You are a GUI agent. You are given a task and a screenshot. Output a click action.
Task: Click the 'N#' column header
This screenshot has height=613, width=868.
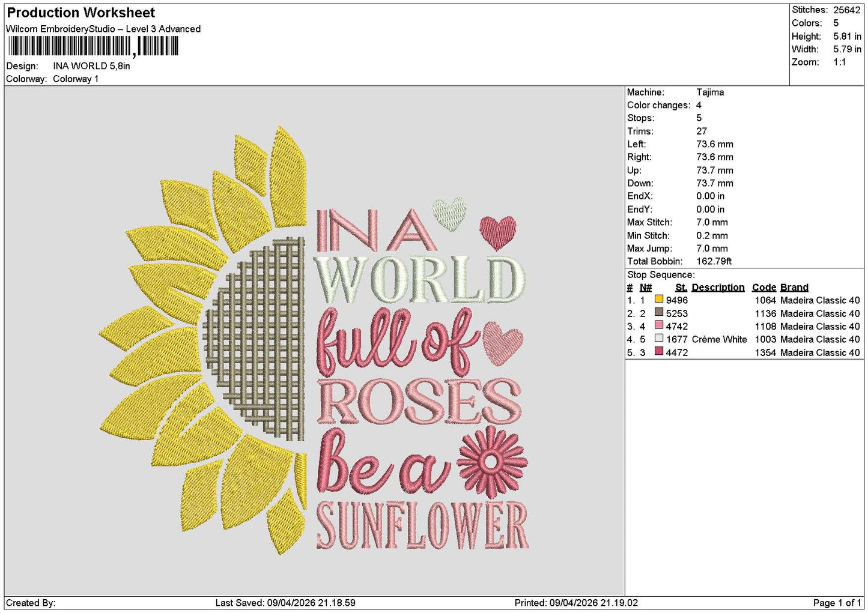646,288
